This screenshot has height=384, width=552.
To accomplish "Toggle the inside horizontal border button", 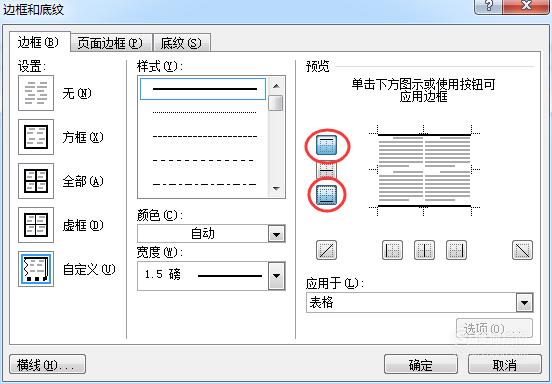I will pos(326,170).
